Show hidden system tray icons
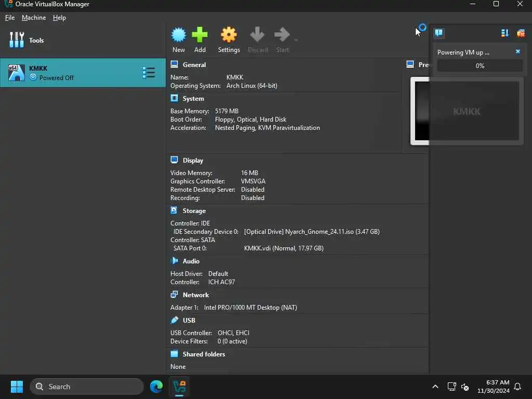 [x=435, y=387]
